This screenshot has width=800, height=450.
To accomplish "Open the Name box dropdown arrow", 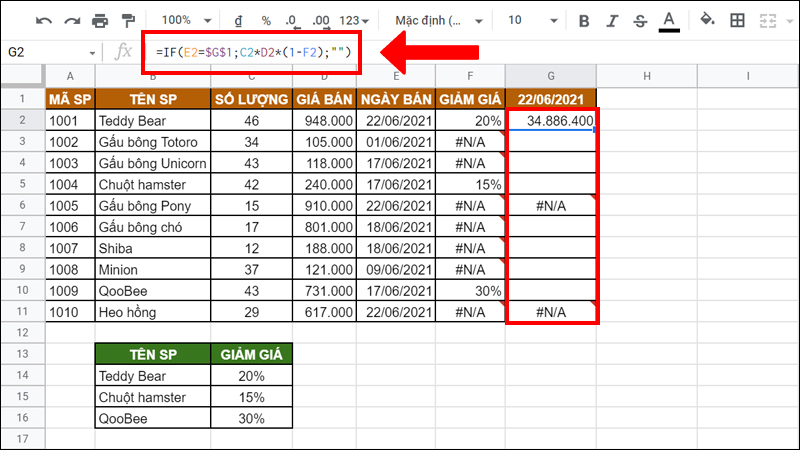I will [92, 53].
